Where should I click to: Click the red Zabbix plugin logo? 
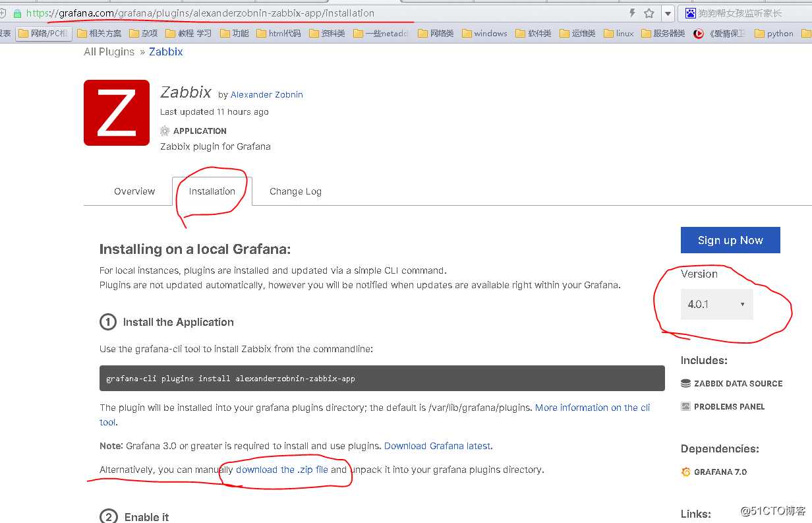click(x=117, y=113)
